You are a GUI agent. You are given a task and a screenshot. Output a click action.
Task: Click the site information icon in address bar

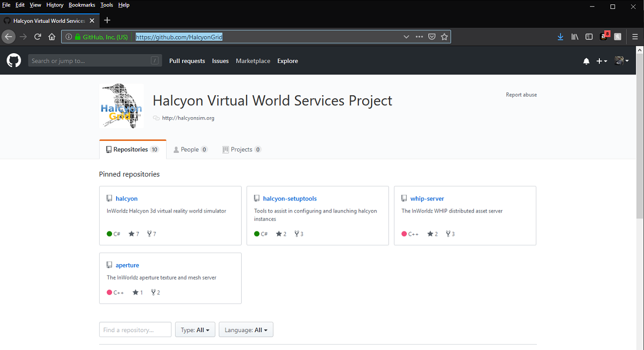(68, 37)
